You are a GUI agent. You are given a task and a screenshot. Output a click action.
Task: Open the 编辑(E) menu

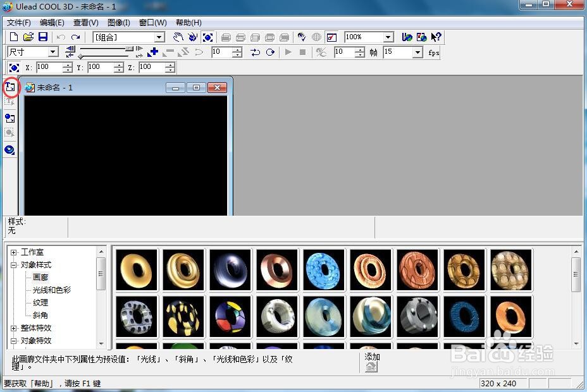tap(52, 22)
